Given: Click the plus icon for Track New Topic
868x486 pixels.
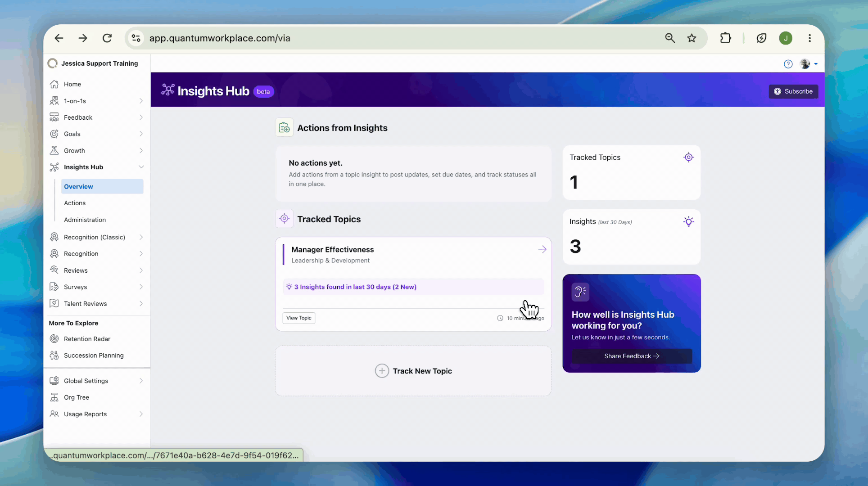Looking at the screenshot, I should pos(382,371).
